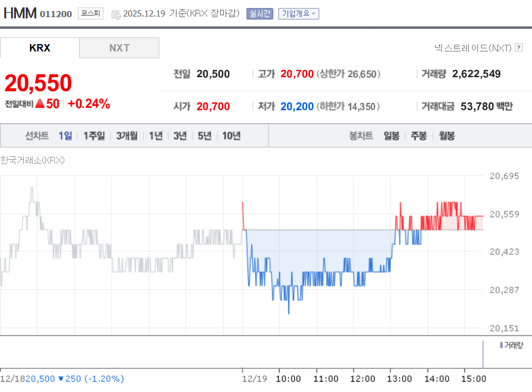Viewport: 532px width, 392px height.
Task: Click the 시가 value 20,700
Action: point(213,107)
